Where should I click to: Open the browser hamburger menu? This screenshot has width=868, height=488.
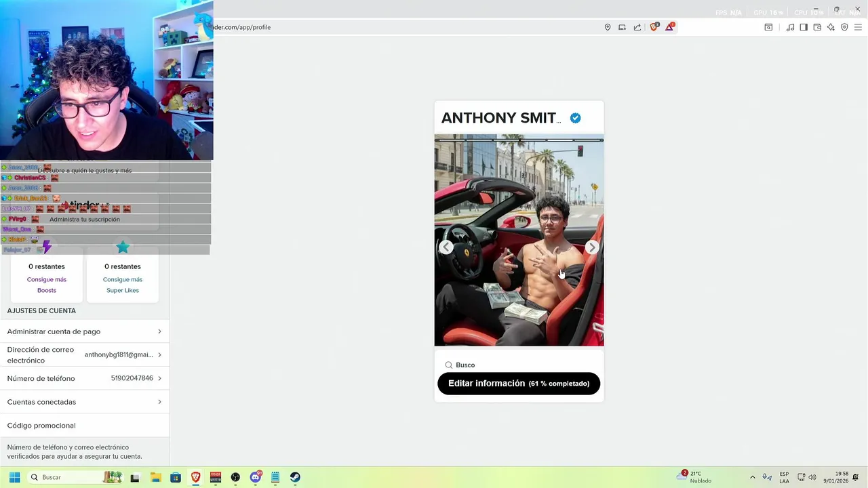[858, 27]
